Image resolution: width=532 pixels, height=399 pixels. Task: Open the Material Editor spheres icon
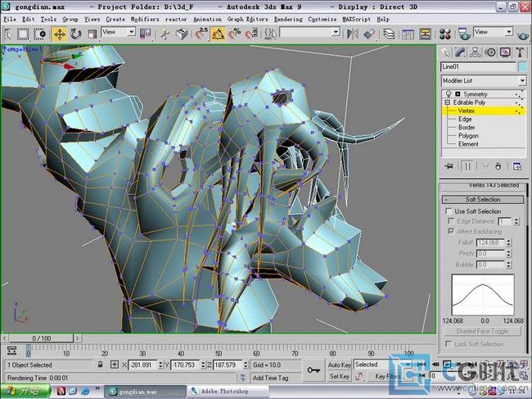[x=444, y=34]
